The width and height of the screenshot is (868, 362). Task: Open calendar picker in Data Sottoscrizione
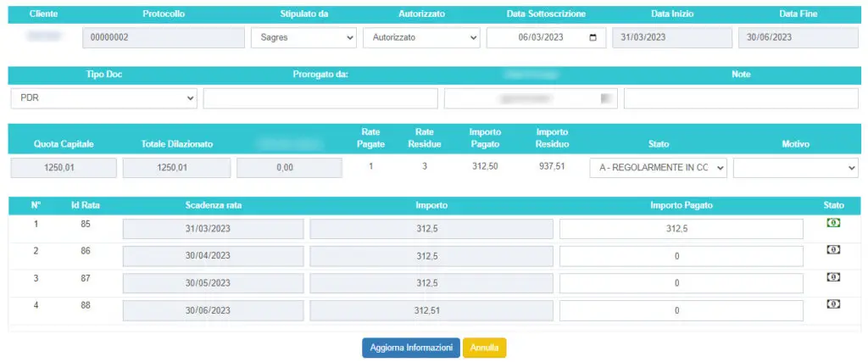tap(593, 37)
